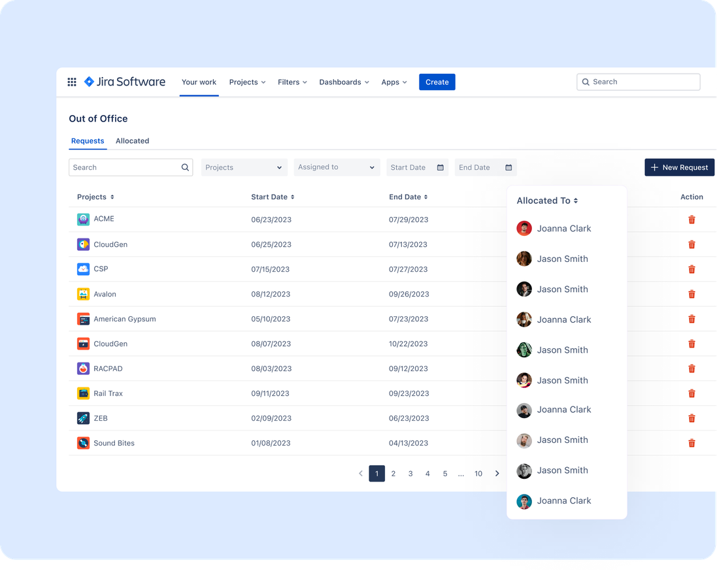Select start date 06/23/2023 cell
717x588 pixels.
tap(271, 220)
